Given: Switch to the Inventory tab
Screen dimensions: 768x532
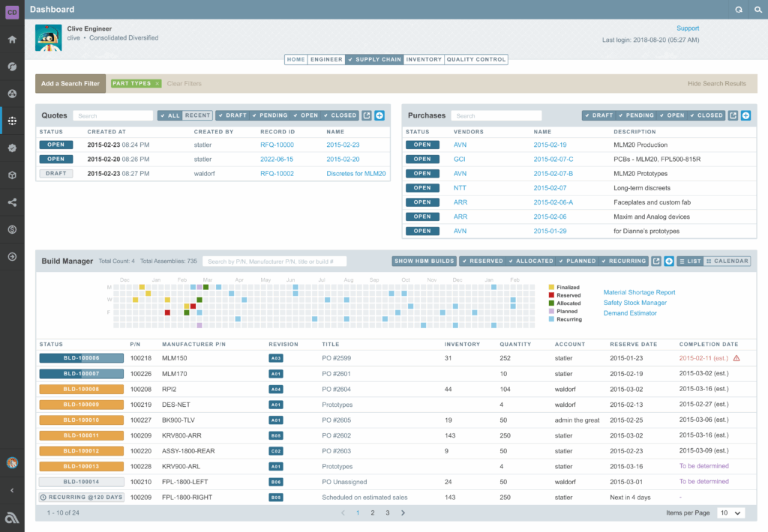Looking at the screenshot, I should (424, 59).
